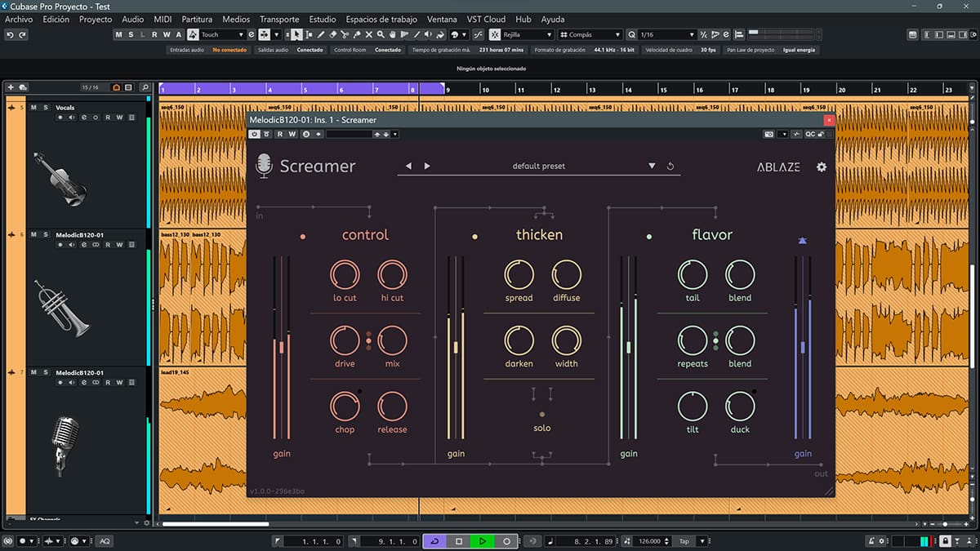The height and width of the screenshot is (551, 980).
Task: Adjust the thicken section gain slider
Action: coord(456,347)
